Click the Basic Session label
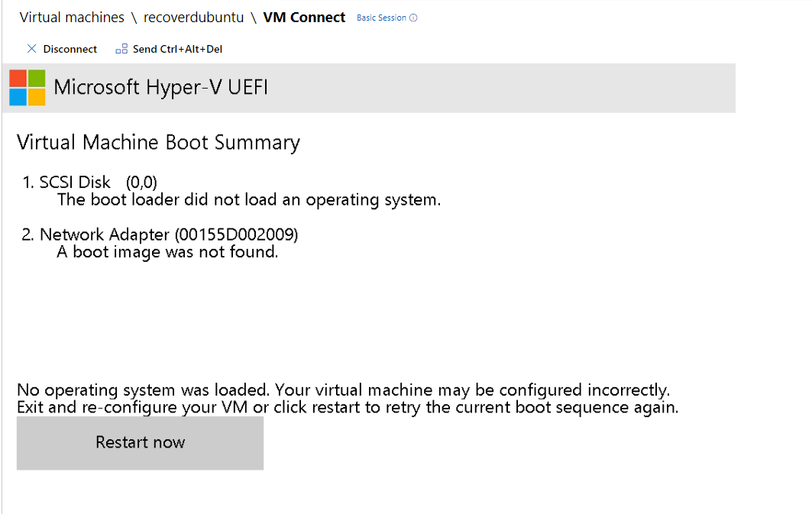 tap(383, 17)
